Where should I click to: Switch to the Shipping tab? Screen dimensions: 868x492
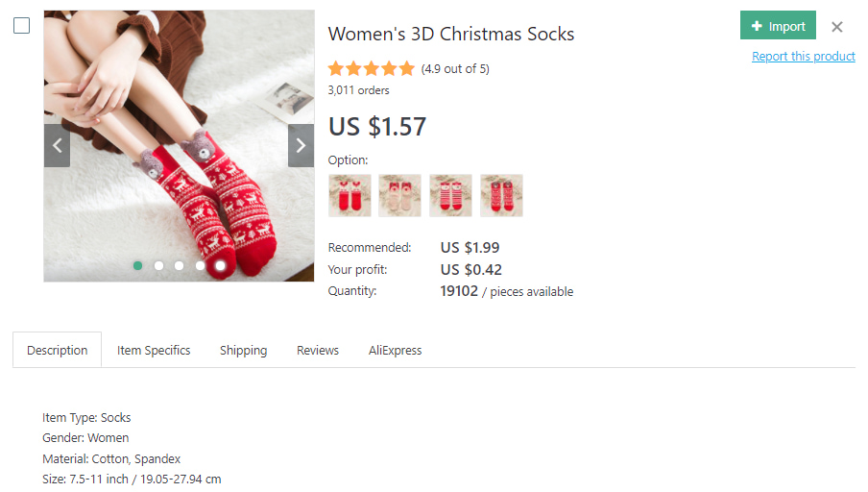(x=243, y=351)
